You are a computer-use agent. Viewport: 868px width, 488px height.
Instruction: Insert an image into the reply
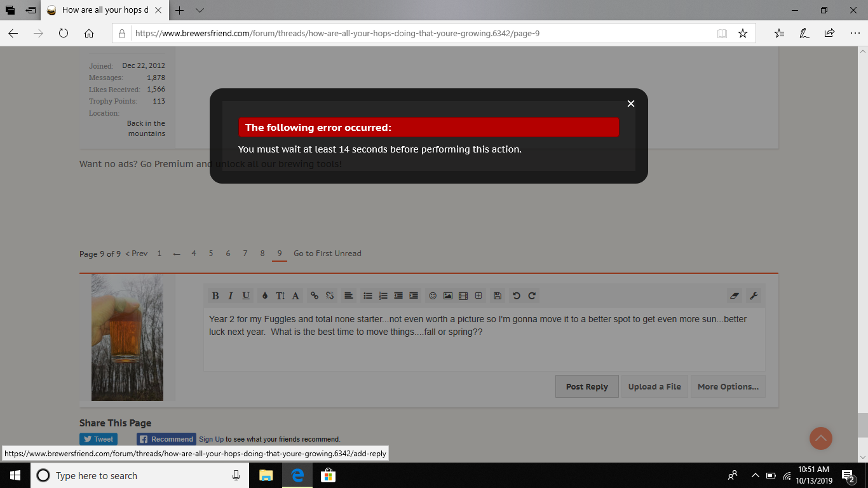[x=448, y=295]
